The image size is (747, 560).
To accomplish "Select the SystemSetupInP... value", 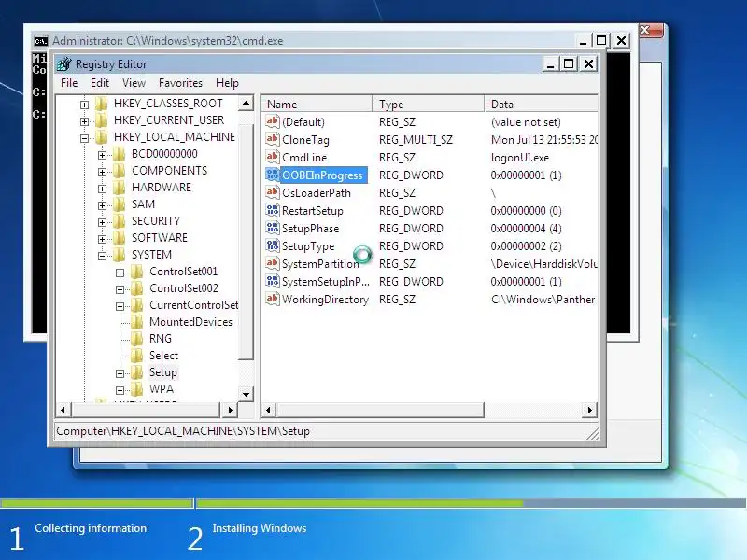I will tap(325, 282).
